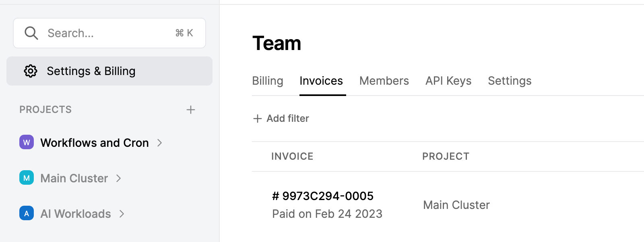Image resolution: width=644 pixels, height=242 pixels.
Task: Click the teal M project avatar
Action: tap(27, 177)
